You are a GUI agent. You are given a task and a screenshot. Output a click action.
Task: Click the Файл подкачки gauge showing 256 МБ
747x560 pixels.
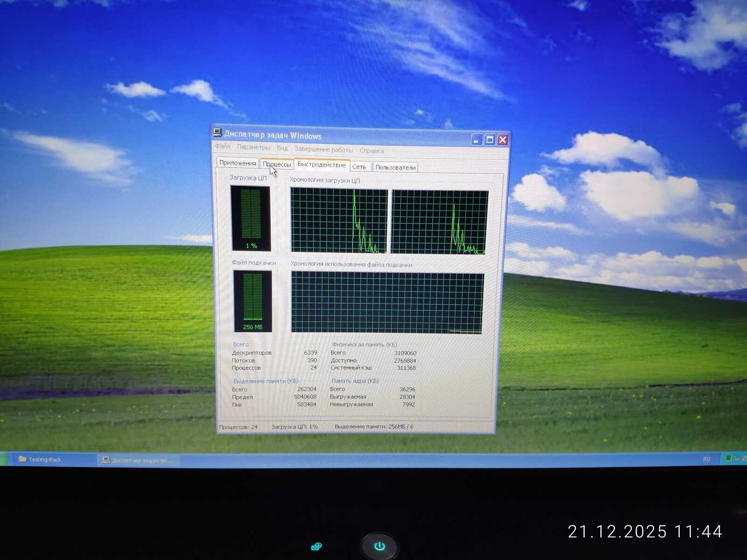point(253,301)
